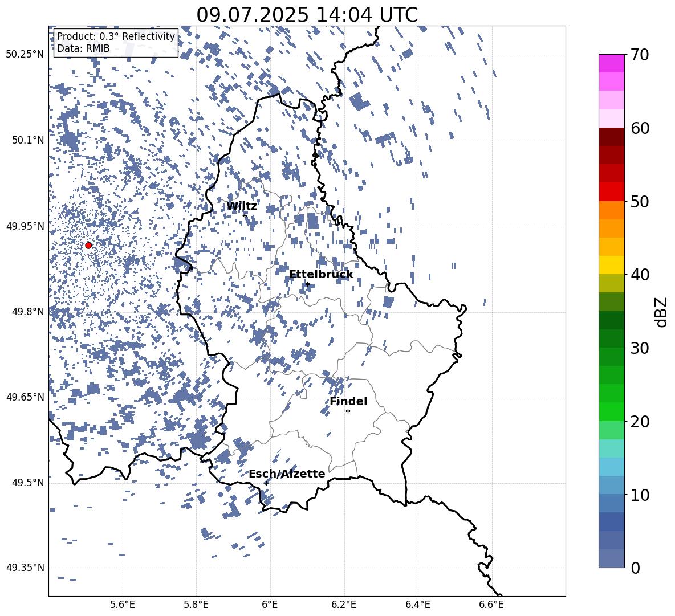Screen dimensions: 675x616
Task: Click the turquoise colorbar segment below 20
Action: (612, 448)
